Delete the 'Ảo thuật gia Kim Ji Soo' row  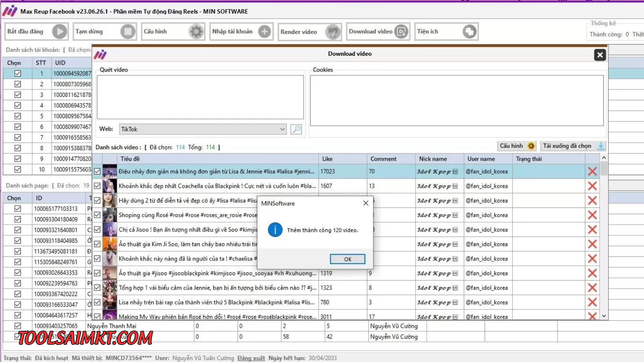click(592, 244)
